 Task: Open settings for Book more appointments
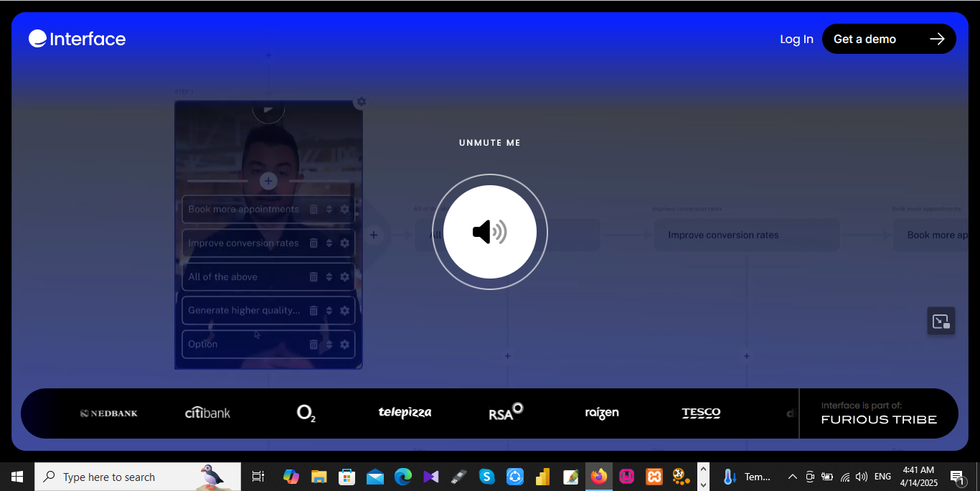click(344, 210)
